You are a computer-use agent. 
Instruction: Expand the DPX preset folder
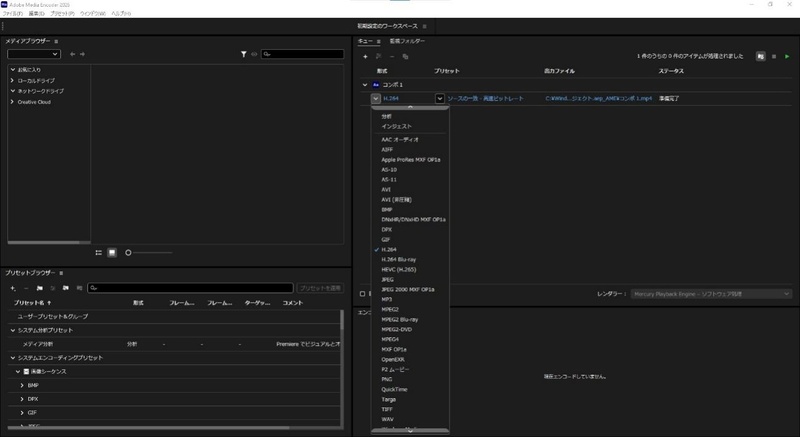click(22, 399)
